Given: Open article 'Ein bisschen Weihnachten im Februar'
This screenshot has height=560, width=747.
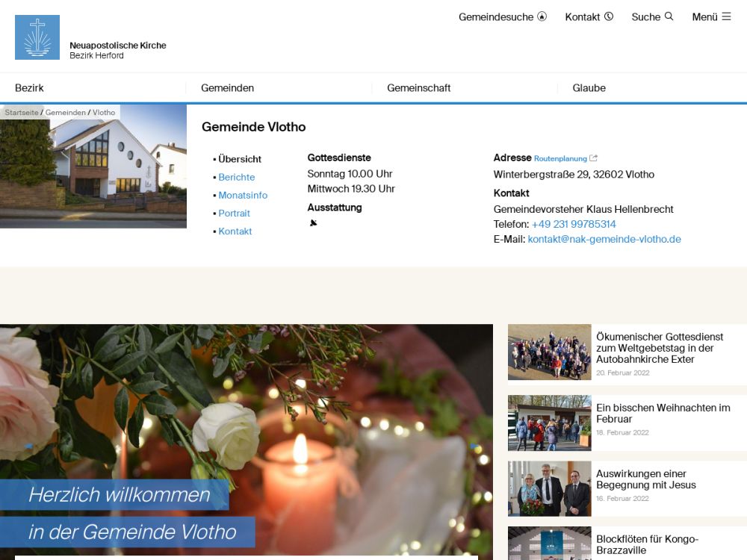Looking at the screenshot, I should [x=663, y=414].
